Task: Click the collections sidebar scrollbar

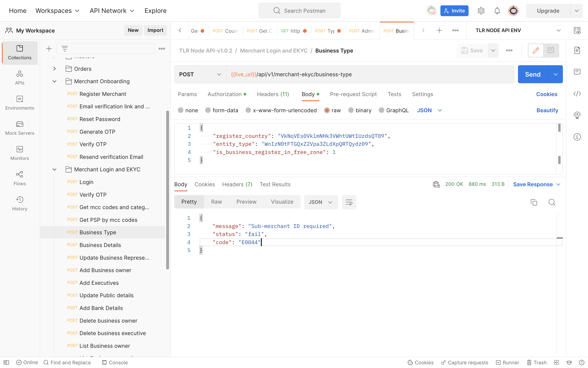Action: coord(167,190)
